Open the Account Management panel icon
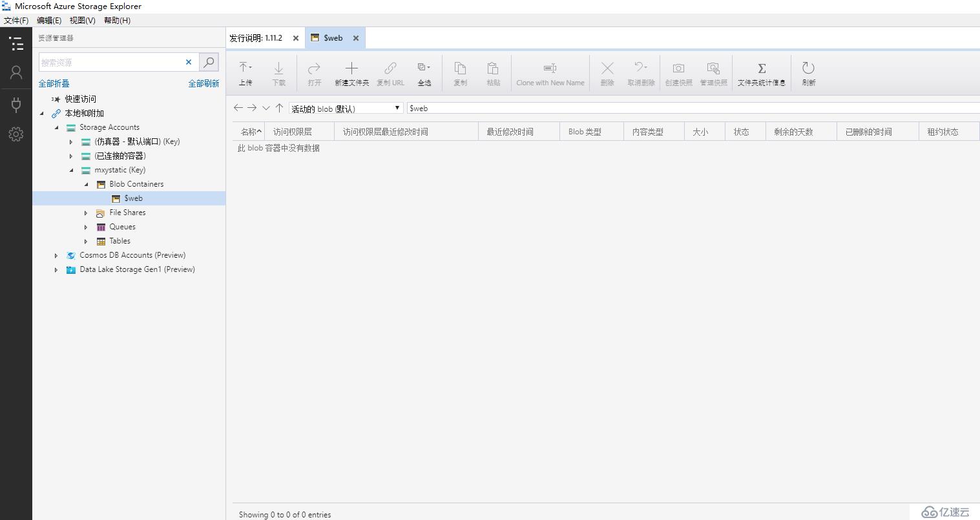 click(16, 72)
